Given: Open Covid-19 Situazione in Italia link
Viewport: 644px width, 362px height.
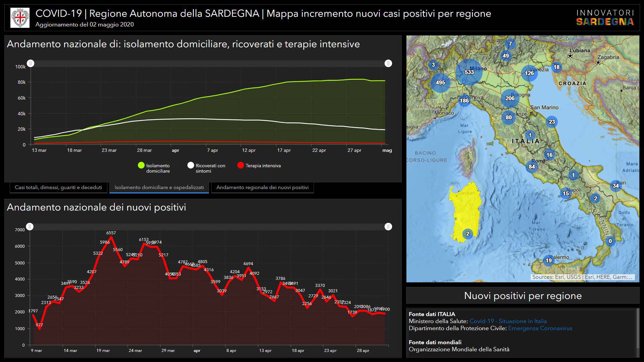Looking at the screenshot, I should (508, 321).
